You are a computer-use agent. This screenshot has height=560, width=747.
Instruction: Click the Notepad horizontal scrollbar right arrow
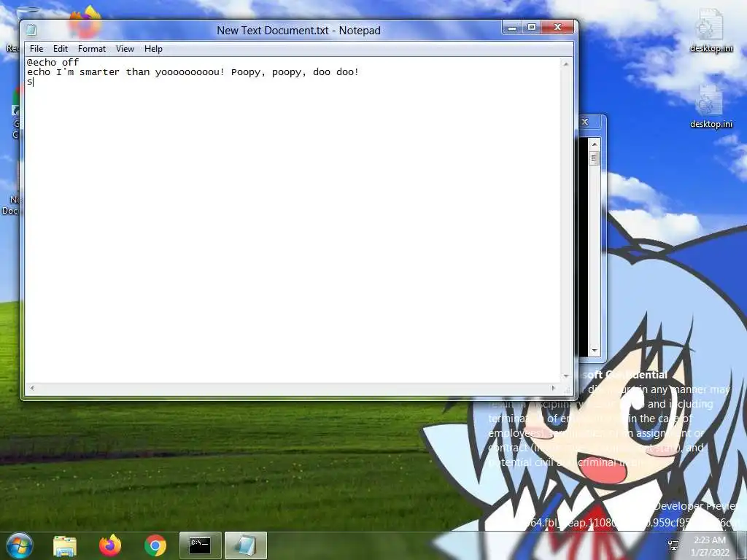pos(553,388)
